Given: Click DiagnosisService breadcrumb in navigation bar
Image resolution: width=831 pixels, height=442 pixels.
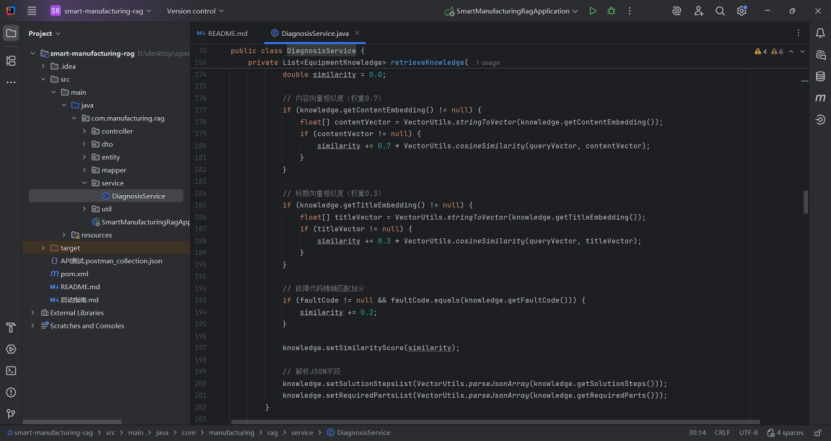Looking at the screenshot, I should pos(359,432).
